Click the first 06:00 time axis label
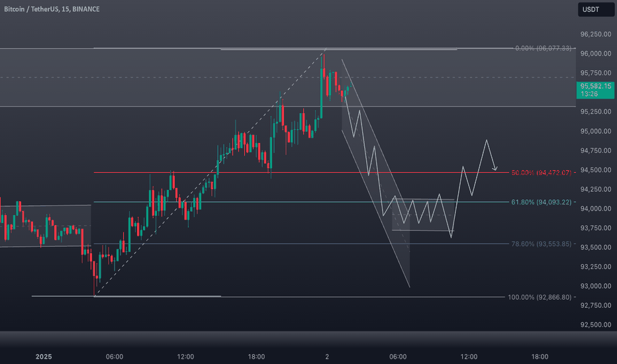 [x=115, y=357]
